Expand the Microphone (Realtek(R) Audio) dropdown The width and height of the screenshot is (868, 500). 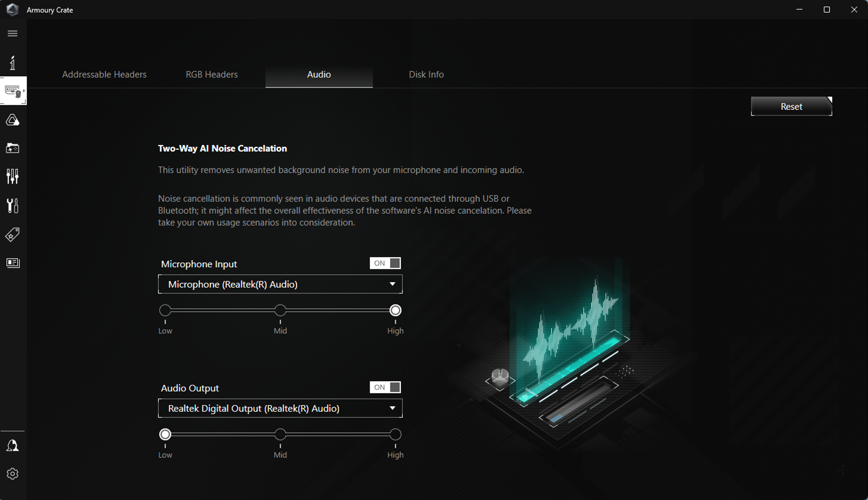(280, 284)
